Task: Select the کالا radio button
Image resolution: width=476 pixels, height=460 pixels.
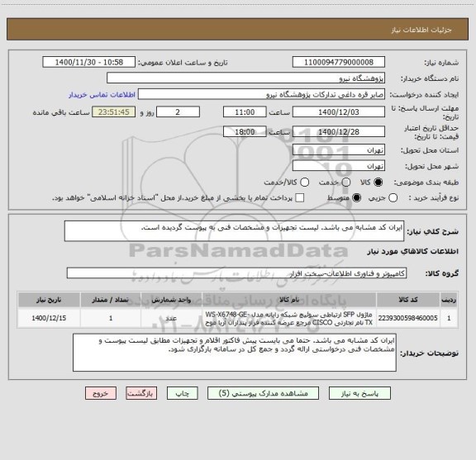Action: coord(378,182)
